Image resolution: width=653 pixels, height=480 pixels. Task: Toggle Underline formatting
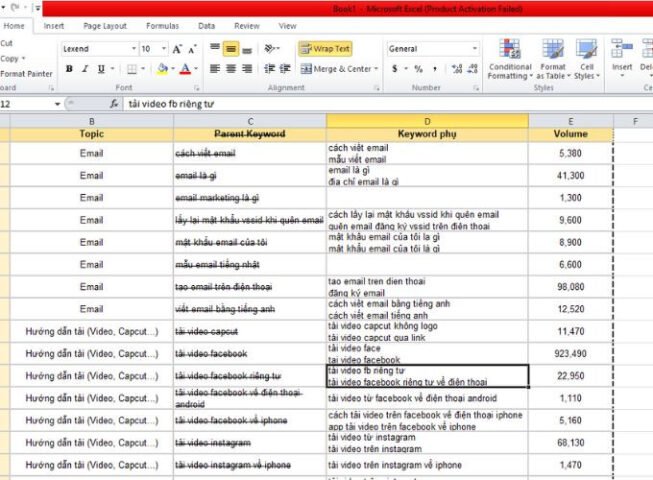tap(101, 69)
